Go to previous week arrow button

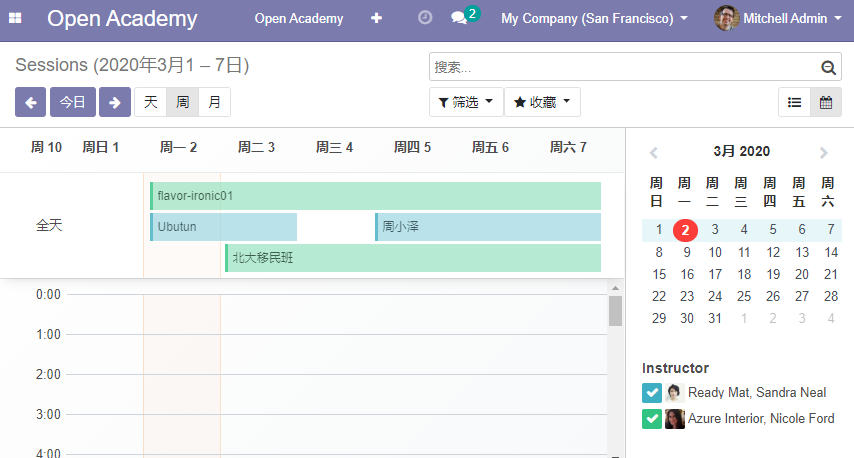[x=30, y=102]
